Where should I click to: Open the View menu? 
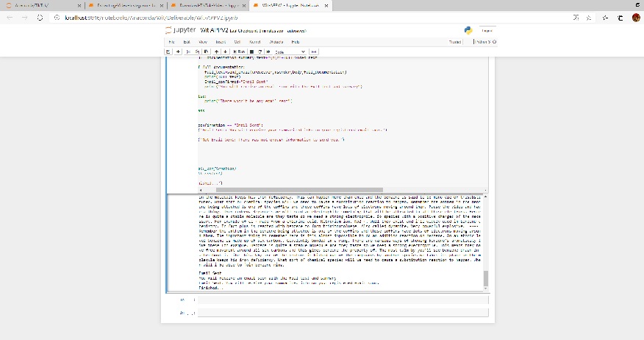(x=203, y=42)
